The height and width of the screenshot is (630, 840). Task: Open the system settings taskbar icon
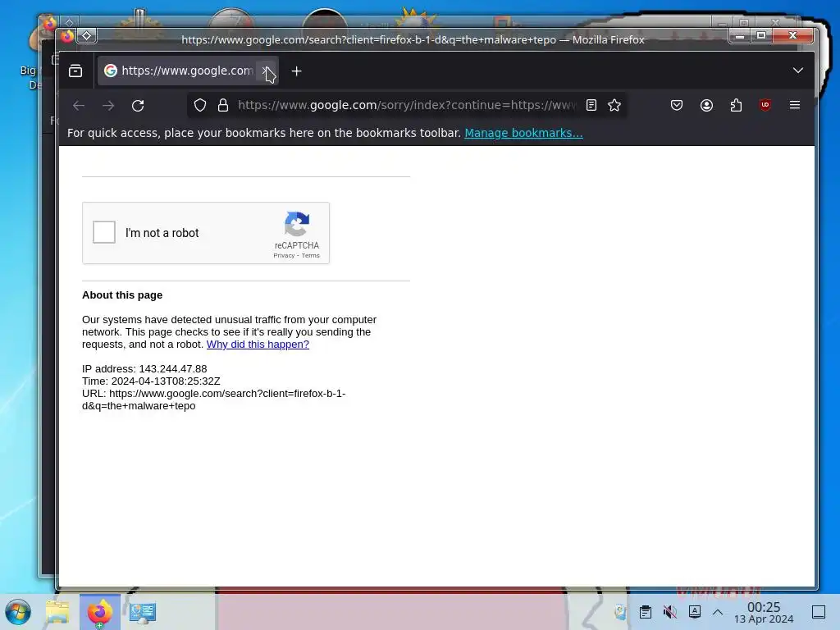coord(143,612)
